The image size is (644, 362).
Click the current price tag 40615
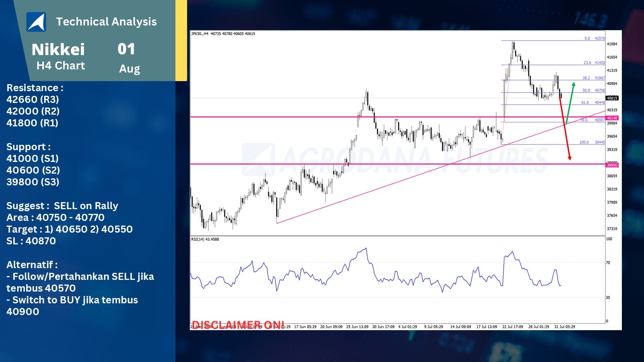612,98
